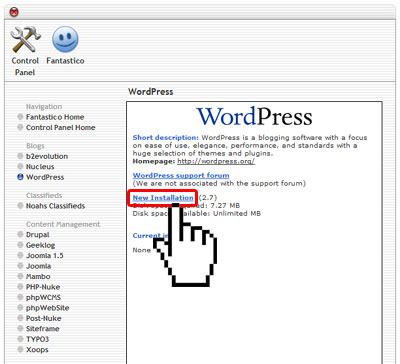400x364 pixels.
Task: Select Drupal from Content Management
Action: point(38,235)
